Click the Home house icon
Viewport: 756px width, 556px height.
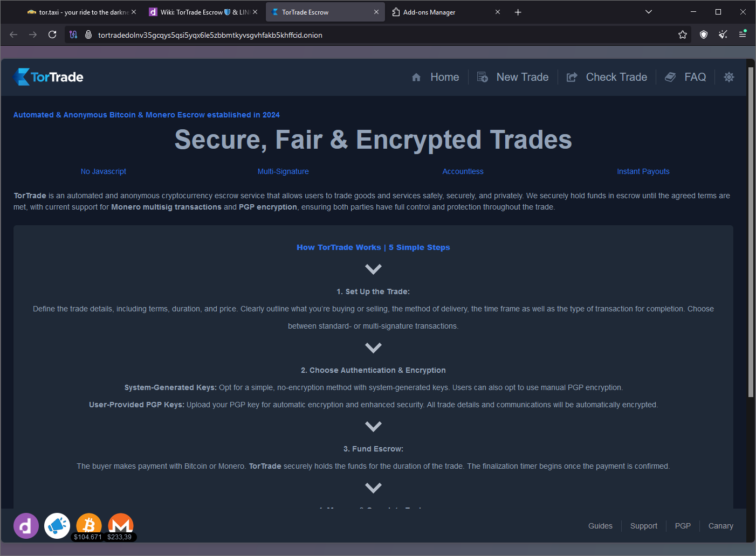pos(416,77)
